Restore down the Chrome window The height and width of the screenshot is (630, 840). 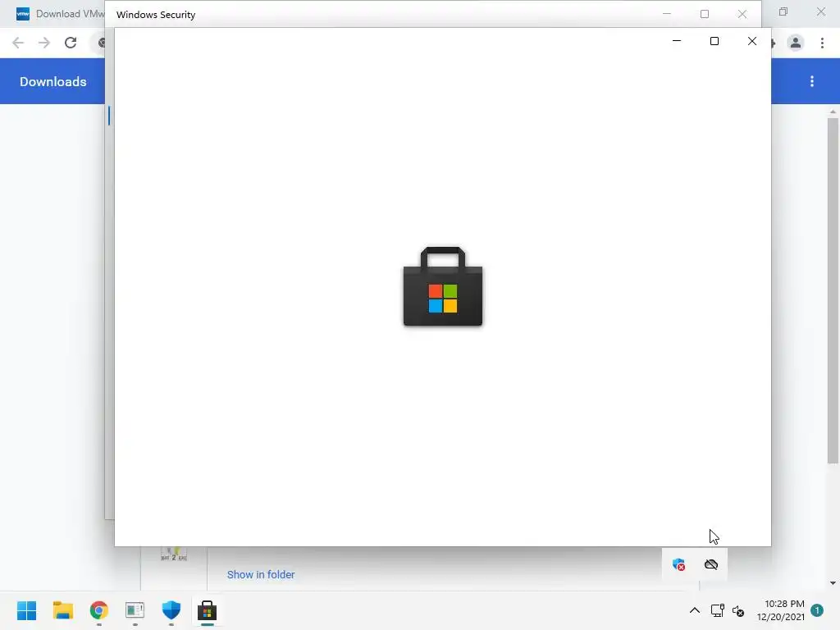point(783,11)
